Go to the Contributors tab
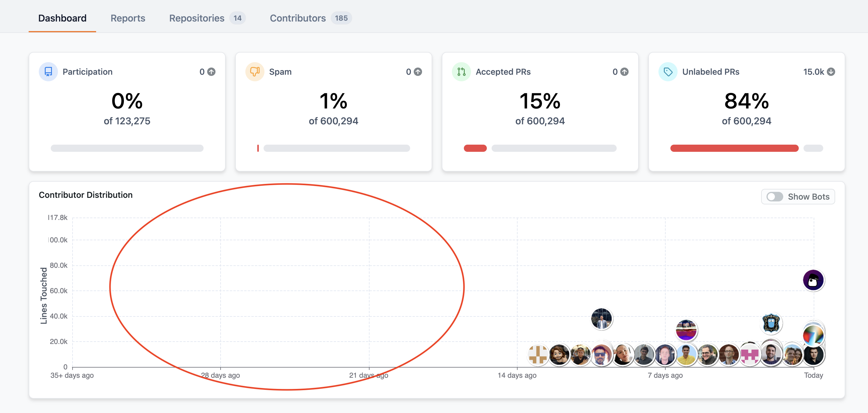 (310, 18)
